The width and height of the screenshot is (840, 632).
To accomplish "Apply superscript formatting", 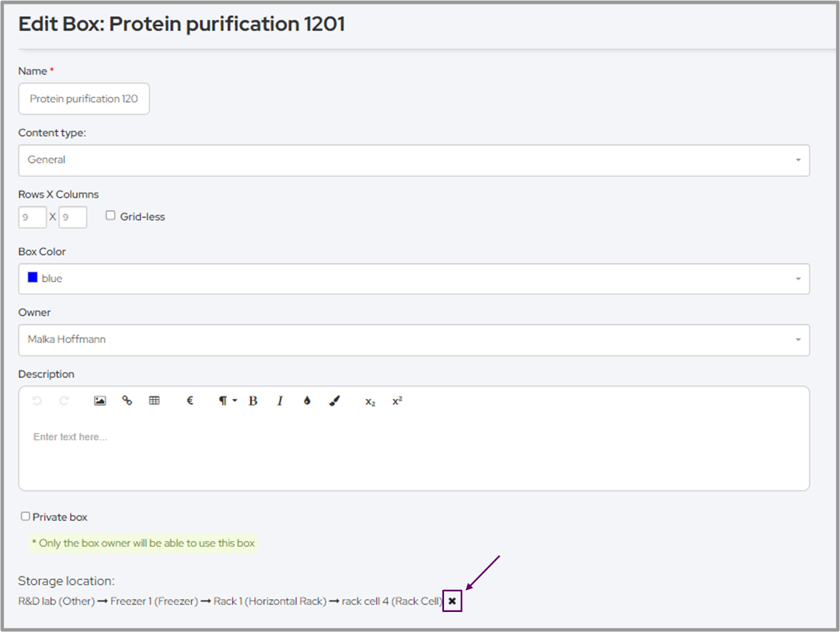I will tap(397, 401).
